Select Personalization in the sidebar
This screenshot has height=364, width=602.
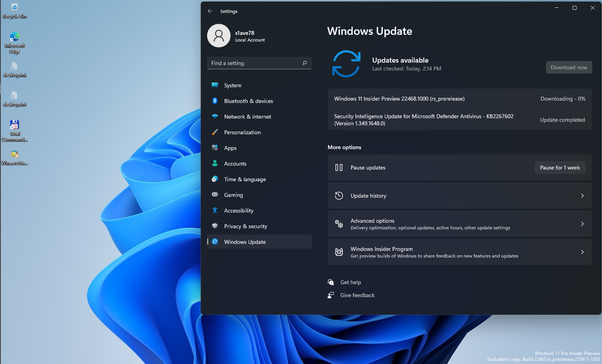click(260, 132)
